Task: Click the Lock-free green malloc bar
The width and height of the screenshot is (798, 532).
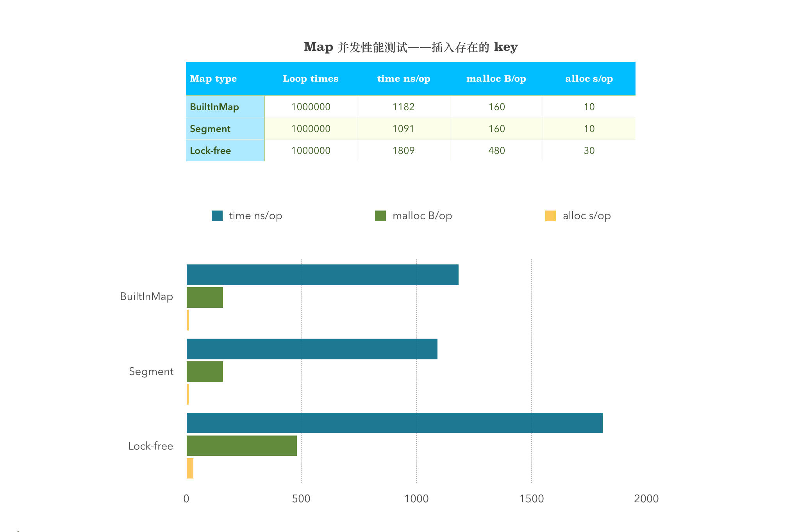Action: tap(241, 446)
